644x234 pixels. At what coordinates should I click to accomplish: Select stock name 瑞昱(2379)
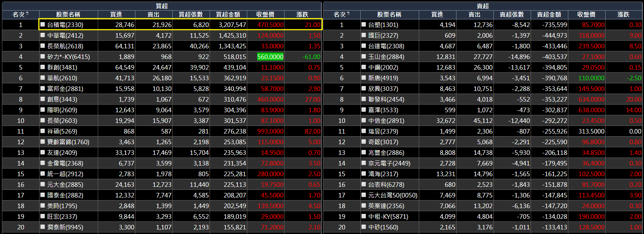[x=383, y=131]
